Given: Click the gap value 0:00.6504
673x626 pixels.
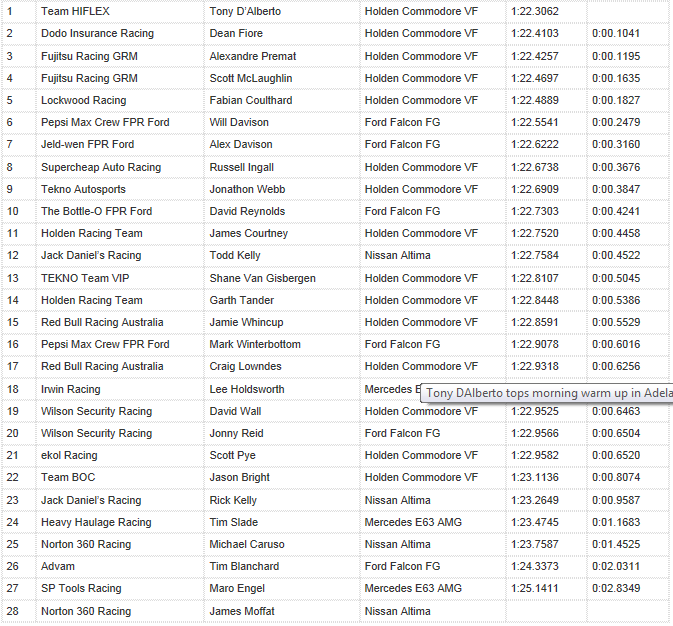Looking at the screenshot, I should point(616,433).
